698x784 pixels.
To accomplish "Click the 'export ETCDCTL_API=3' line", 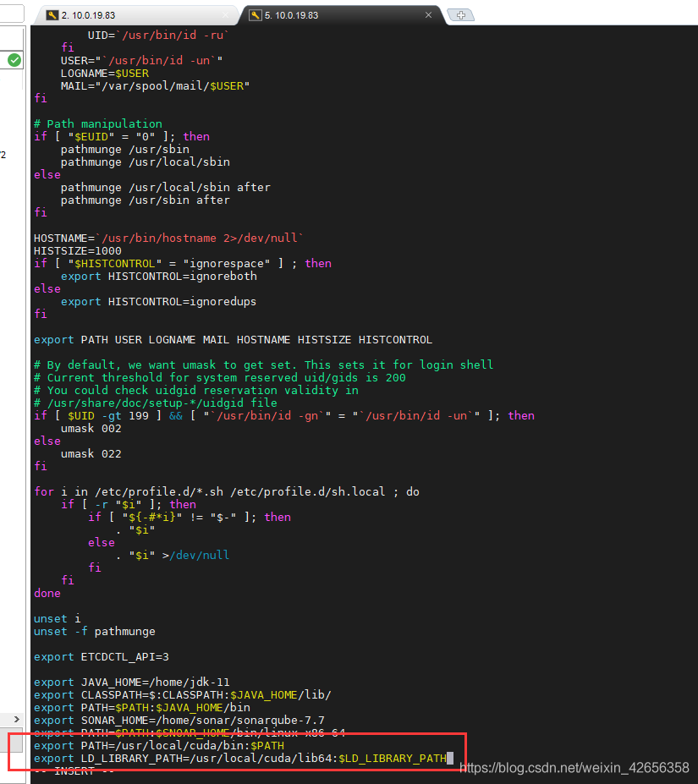I will pyautogui.click(x=101, y=656).
